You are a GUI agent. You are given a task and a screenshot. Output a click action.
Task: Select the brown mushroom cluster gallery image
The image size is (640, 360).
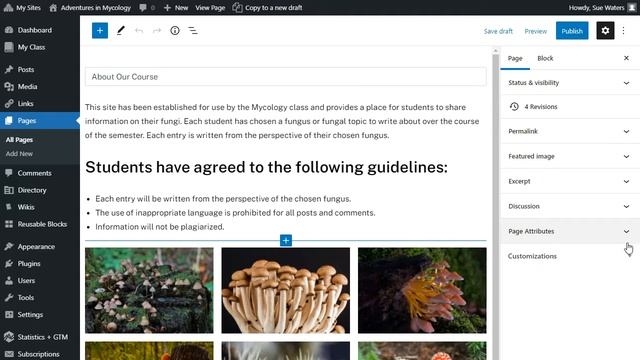pos(286,290)
